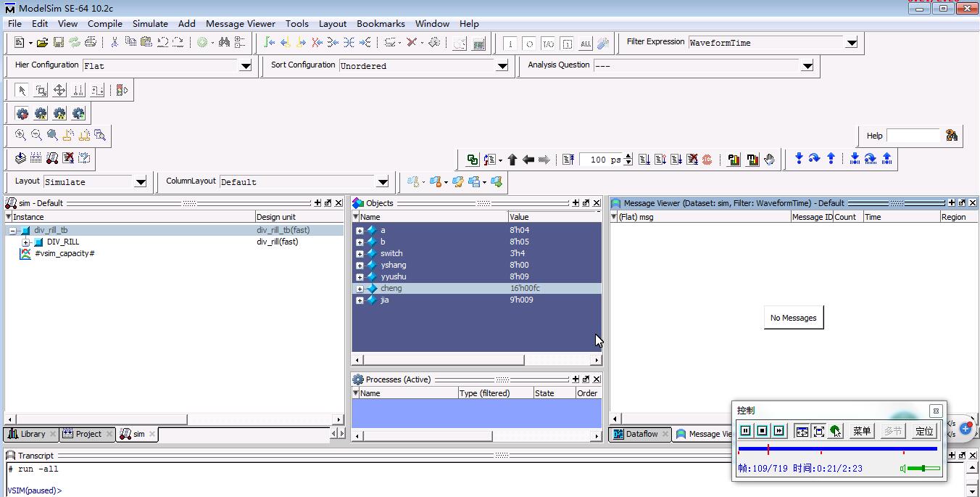Adjust the green volume slider

click(x=923, y=469)
